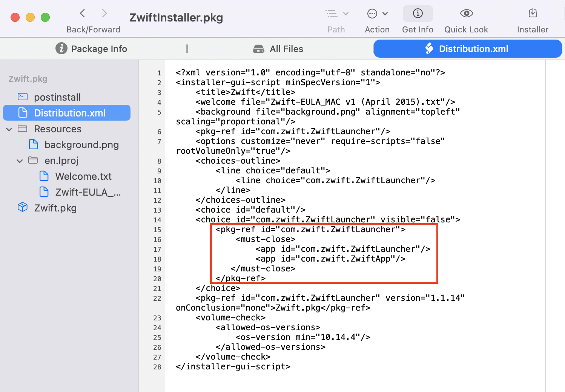
Task: Open the Get Info panel
Action: point(418,14)
